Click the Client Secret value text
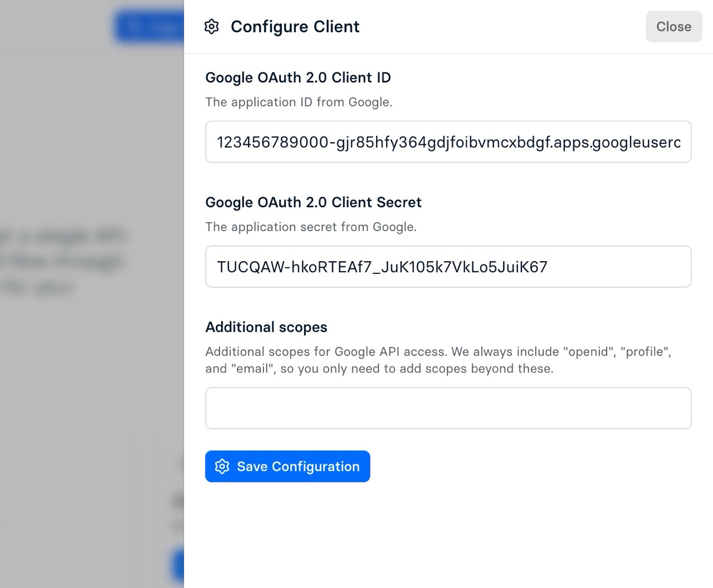Viewport: 713px width, 588px height. (x=382, y=267)
